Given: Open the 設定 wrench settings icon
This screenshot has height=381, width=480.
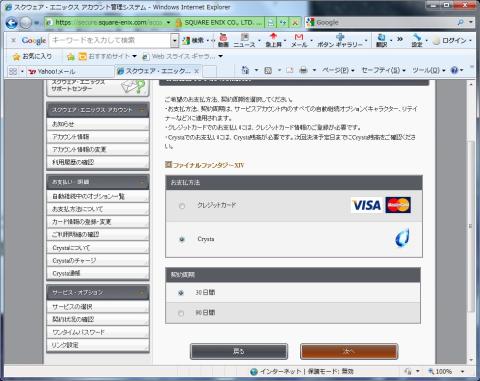Looking at the screenshot, I should tap(417, 40).
